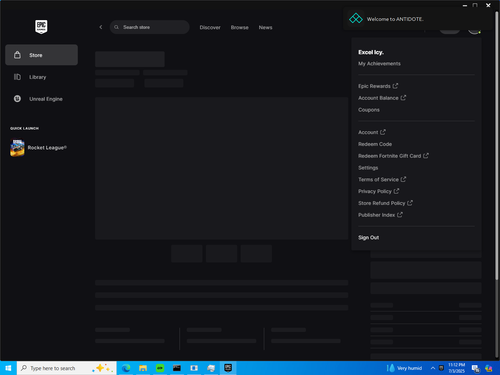Open the Store sidebar section
Viewport: 500px width, 375px height.
(x=41, y=55)
